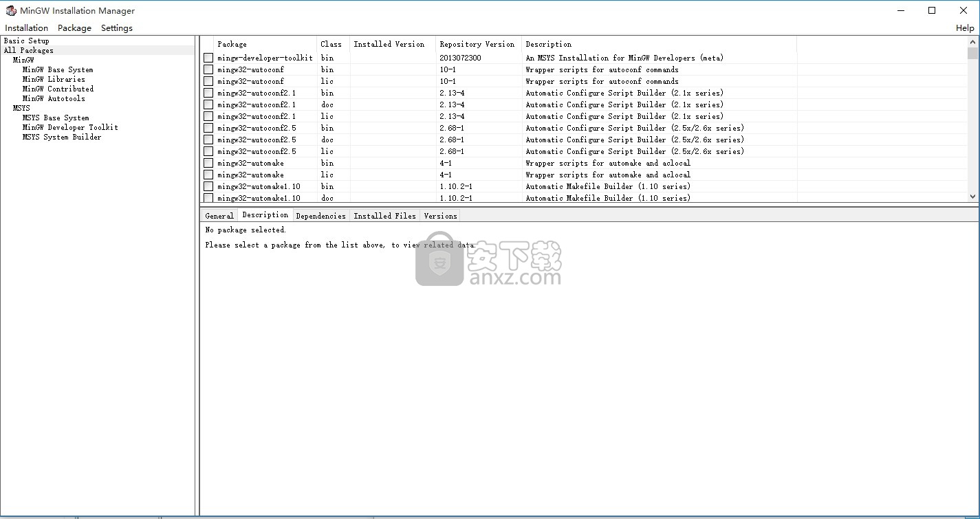The image size is (980, 519).
Task: Select the MSYS category node
Action: 21,108
